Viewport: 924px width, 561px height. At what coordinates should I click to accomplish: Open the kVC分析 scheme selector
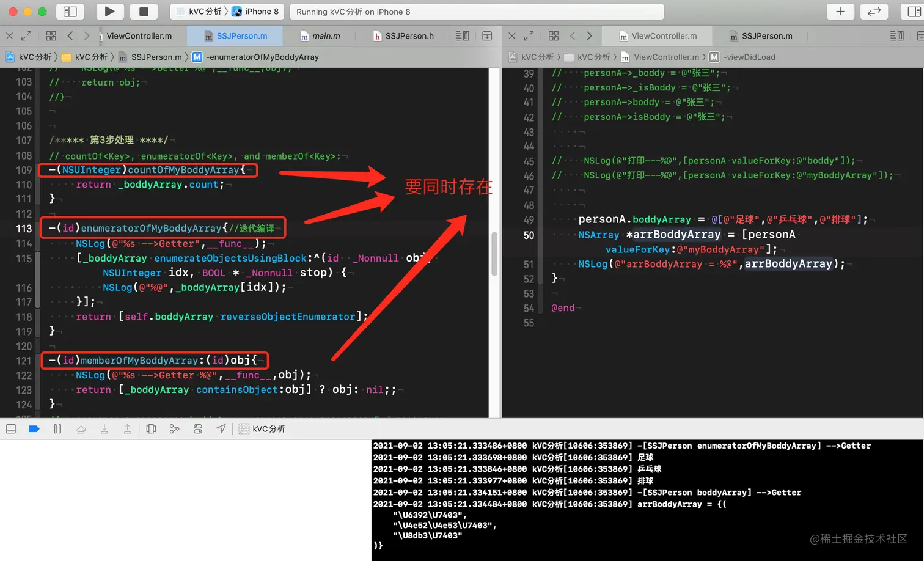[200, 12]
